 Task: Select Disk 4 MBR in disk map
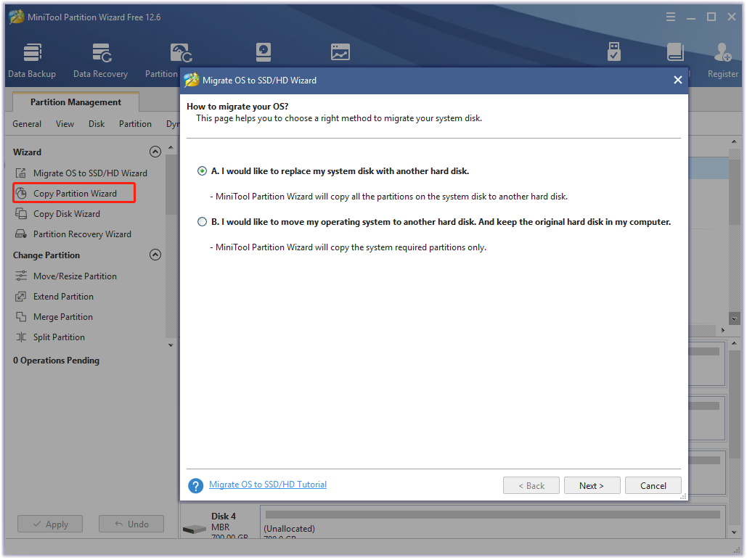pos(220,523)
